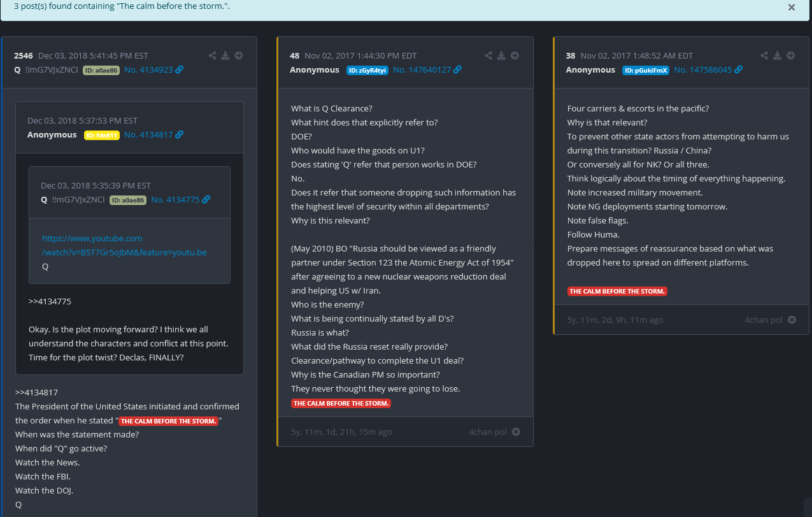Image resolution: width=812 pixels, height=517 pixels.
Task: Click the ID: a0ae86 badge on post 2546
Action: [101, 70]
